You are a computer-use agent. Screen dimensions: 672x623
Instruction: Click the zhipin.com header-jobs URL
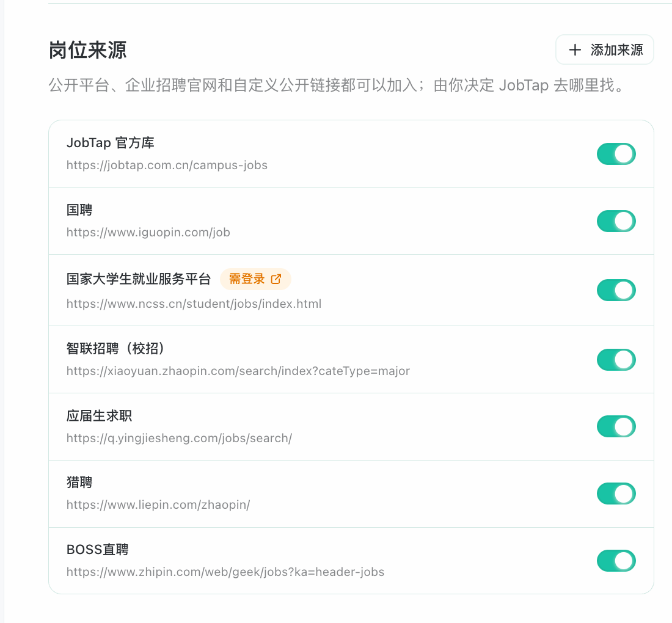click(x=225, y=572)
